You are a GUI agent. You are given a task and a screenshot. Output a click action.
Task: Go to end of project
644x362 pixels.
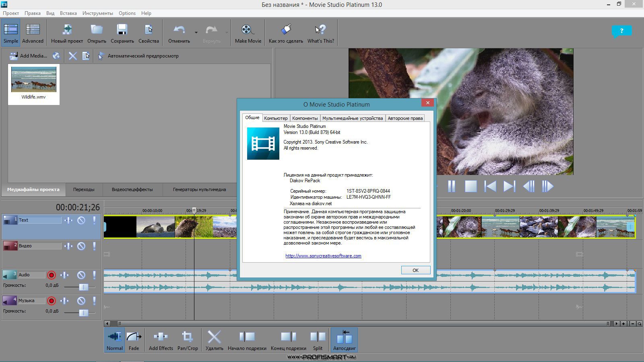[509, 186]
